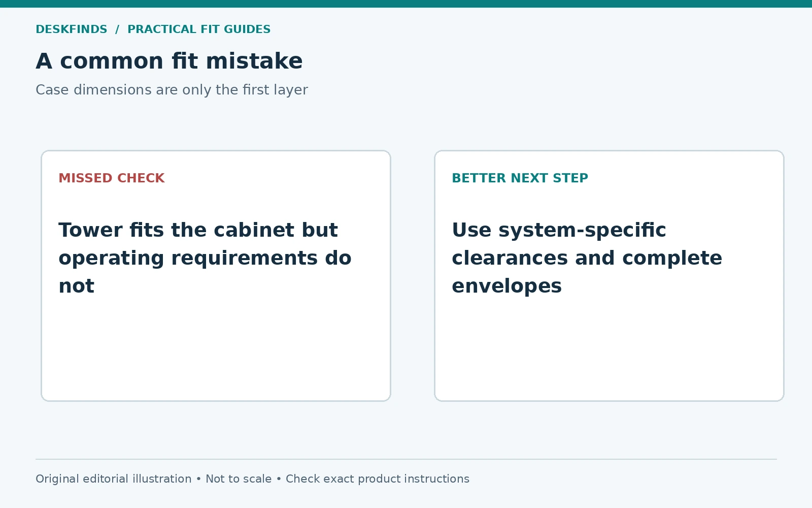812x508 pixels.
Task: Select the text 'Use system-specific clearances and complete envelopes'
Action: coord(587,258)
